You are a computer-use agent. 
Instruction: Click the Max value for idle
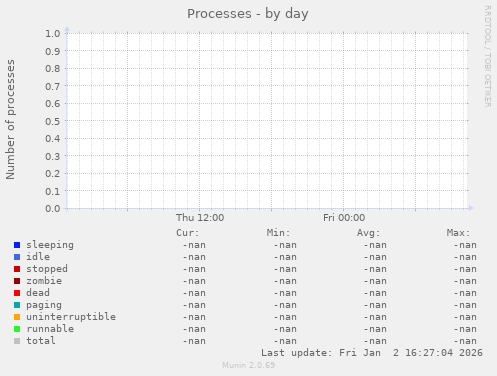point(465,257)
